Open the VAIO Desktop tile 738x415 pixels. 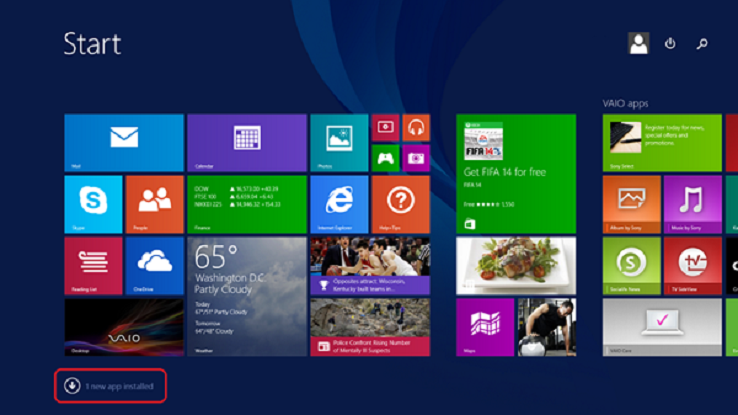124,327
